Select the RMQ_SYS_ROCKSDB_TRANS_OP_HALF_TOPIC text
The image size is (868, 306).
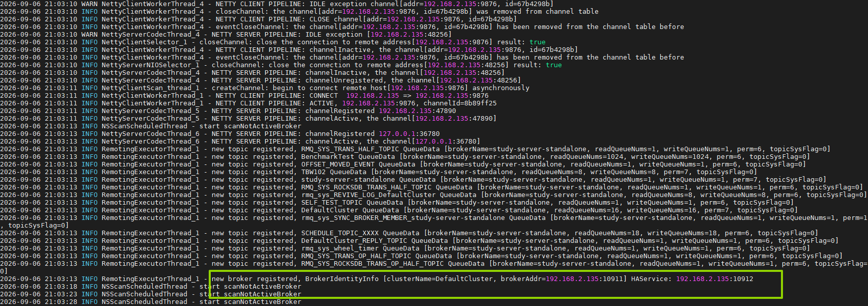(x=372, y=264)
